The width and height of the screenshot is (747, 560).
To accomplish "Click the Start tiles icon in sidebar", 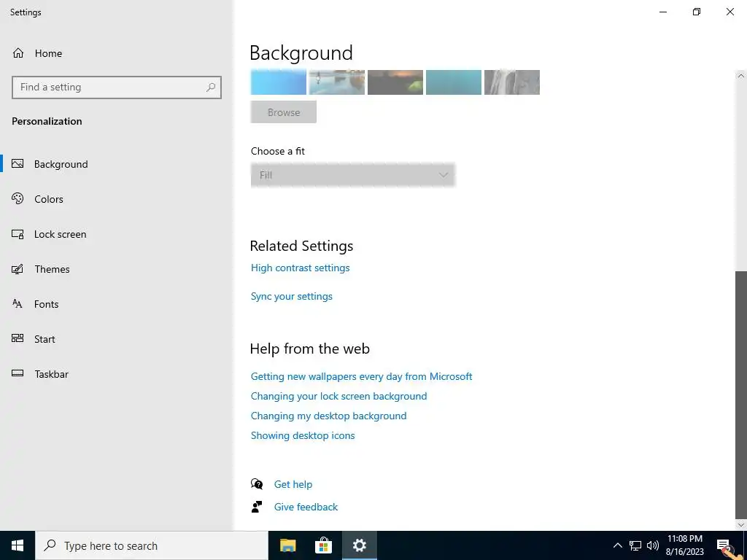I will coord(18,338).
